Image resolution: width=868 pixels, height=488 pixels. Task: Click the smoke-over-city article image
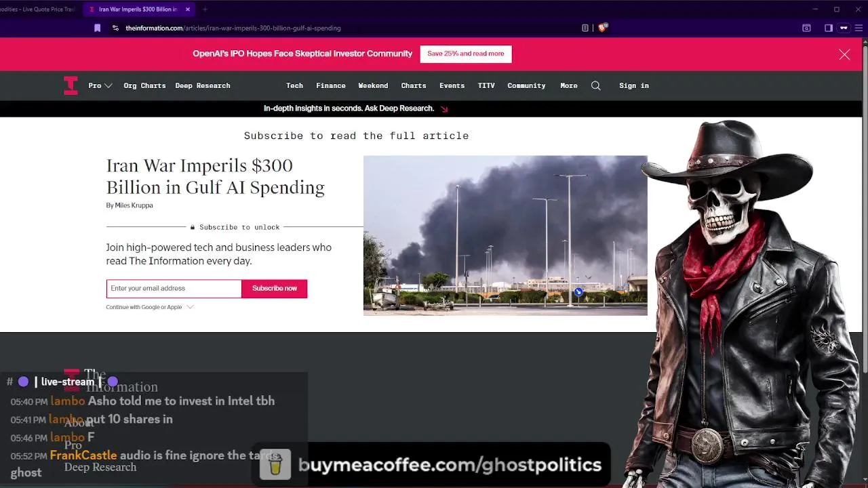(x=505, y=235)
